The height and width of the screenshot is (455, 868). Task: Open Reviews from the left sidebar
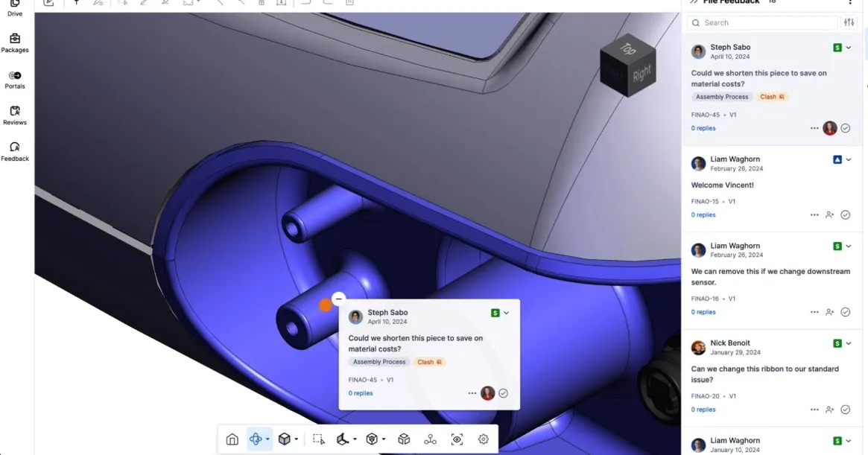15,115
